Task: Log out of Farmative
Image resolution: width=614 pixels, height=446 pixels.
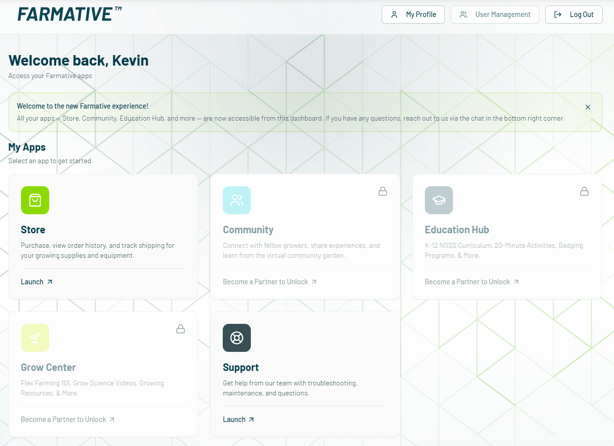Action: tap(574, 15)
